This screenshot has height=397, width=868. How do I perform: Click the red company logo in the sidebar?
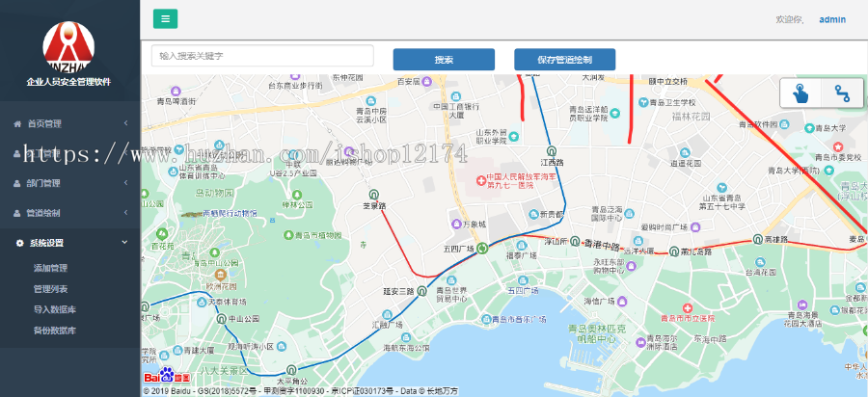pyautogui.click(x=68, y=46)
